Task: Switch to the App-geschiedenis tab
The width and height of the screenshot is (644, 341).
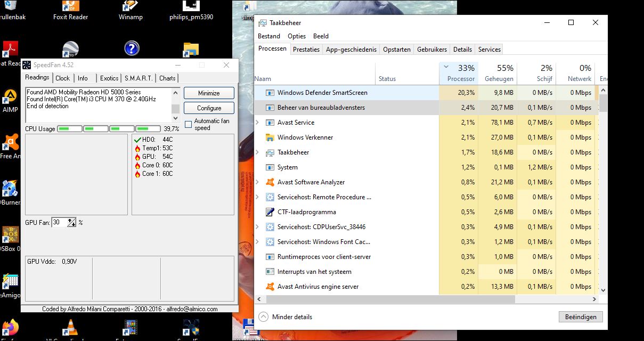Action: pos(351,50)
